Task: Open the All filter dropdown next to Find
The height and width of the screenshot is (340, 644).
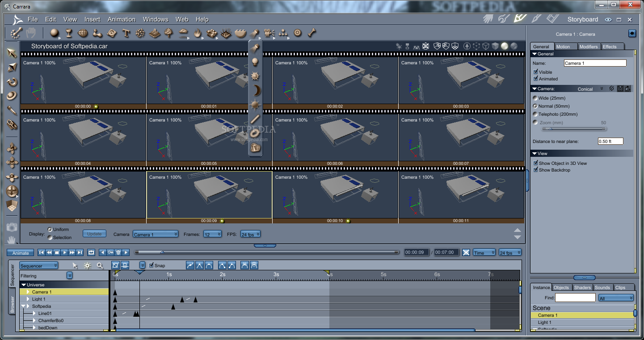Action: pos(616,298)
